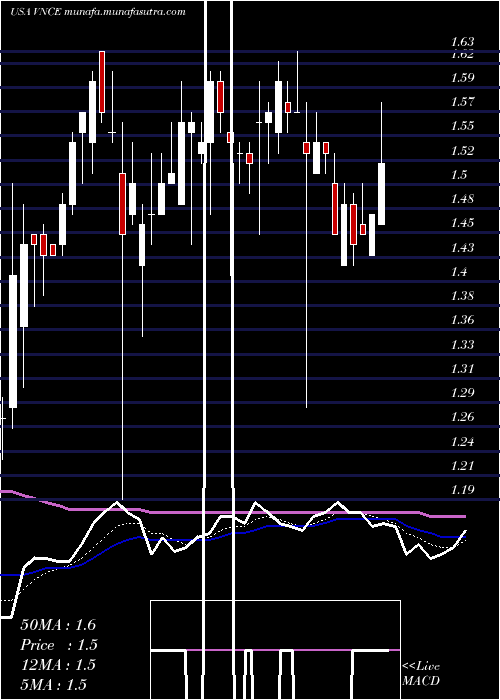This screenshot has width=500, height=700.
Task: Click the 1.57 price axis label
Action: coord(462,102)
